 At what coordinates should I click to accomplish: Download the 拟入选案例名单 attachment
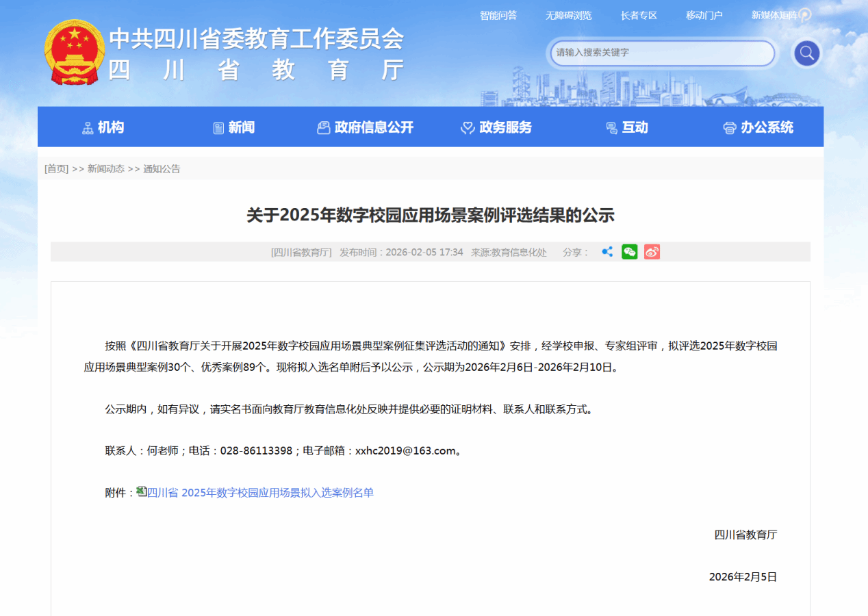pyautogui.click(x=260, y=493)
